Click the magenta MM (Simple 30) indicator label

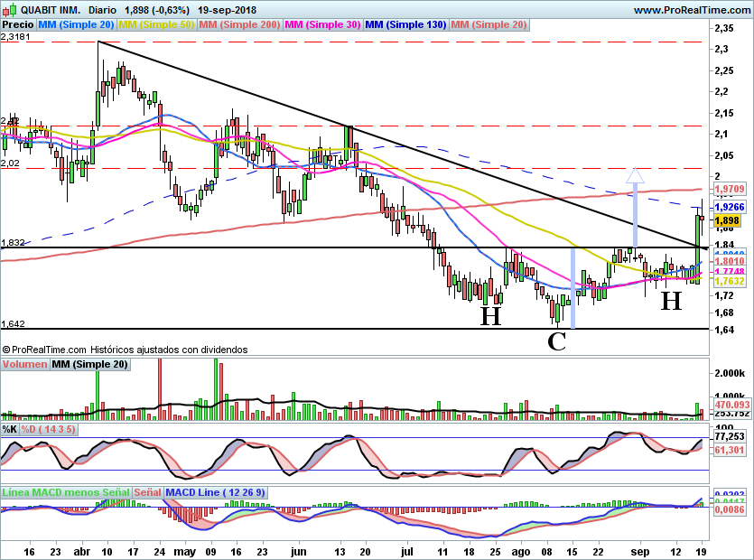pyautogui.click(x=322, y=25)
